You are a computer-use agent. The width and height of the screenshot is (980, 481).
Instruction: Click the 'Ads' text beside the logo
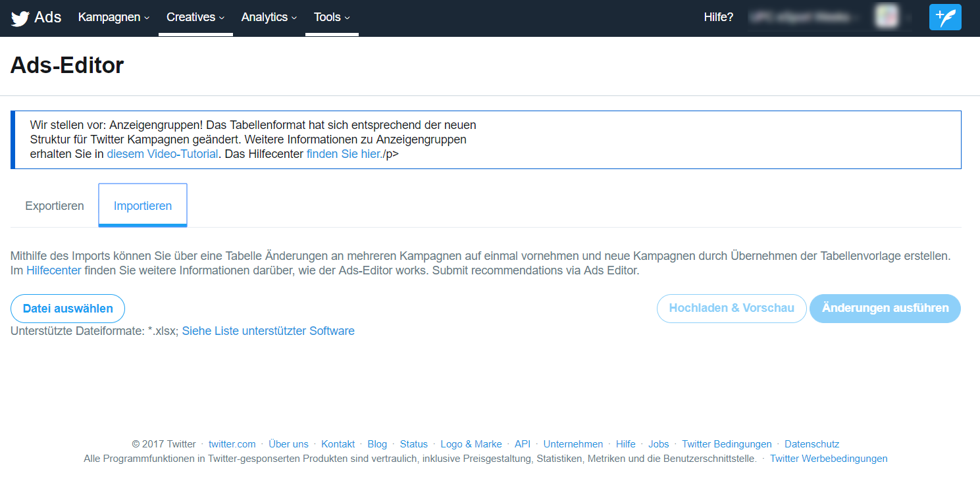(48, 17)
